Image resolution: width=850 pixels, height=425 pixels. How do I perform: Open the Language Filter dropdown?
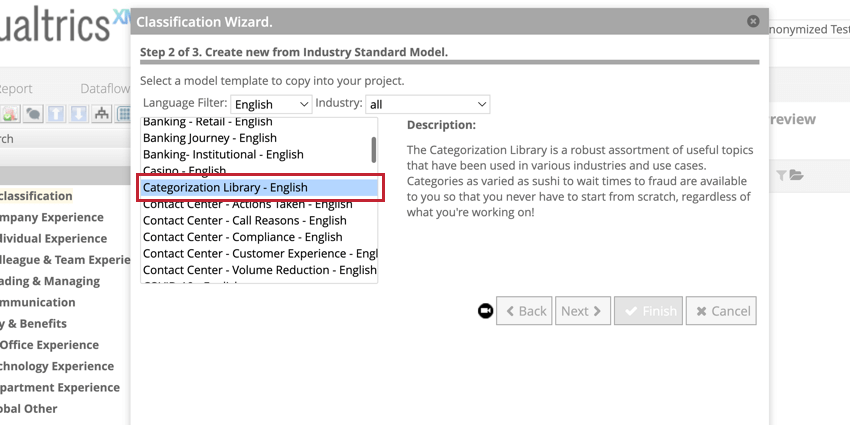pos(271,104)
